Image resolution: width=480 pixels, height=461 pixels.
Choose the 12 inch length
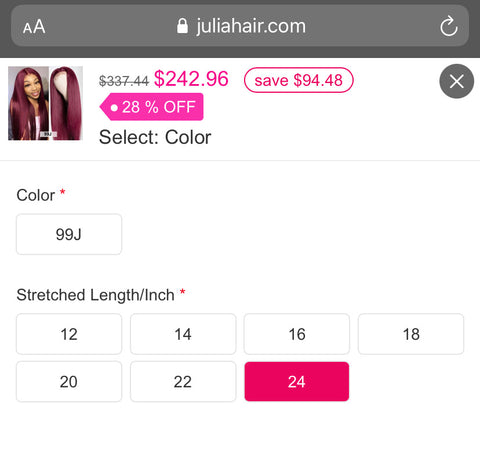tap(69, 334)
